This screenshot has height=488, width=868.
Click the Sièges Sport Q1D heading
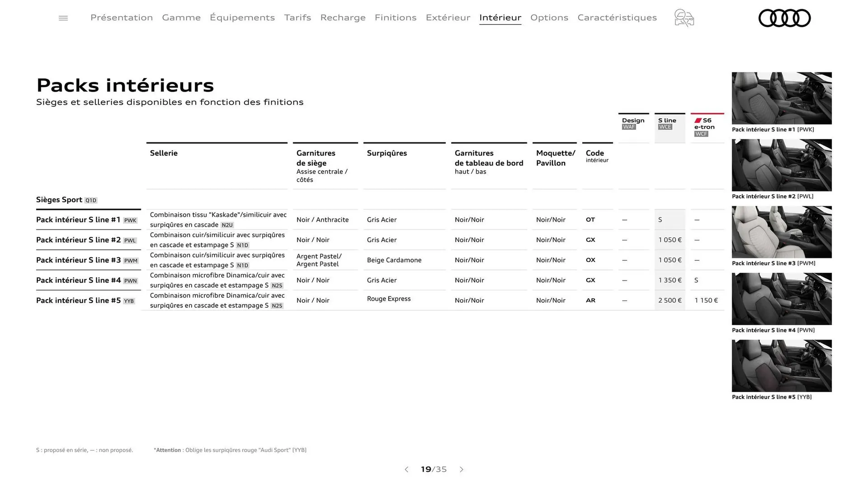click(x=66, y=199)
